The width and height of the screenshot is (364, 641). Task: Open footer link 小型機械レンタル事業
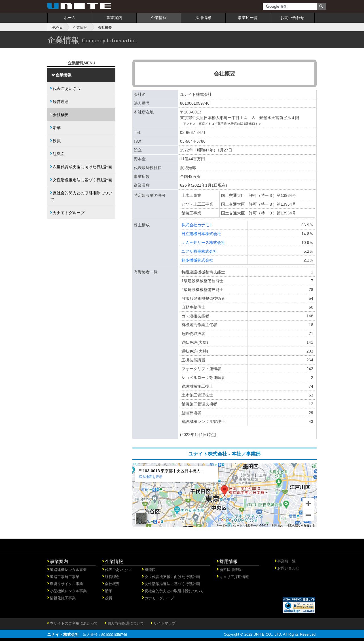click(68, 591)
